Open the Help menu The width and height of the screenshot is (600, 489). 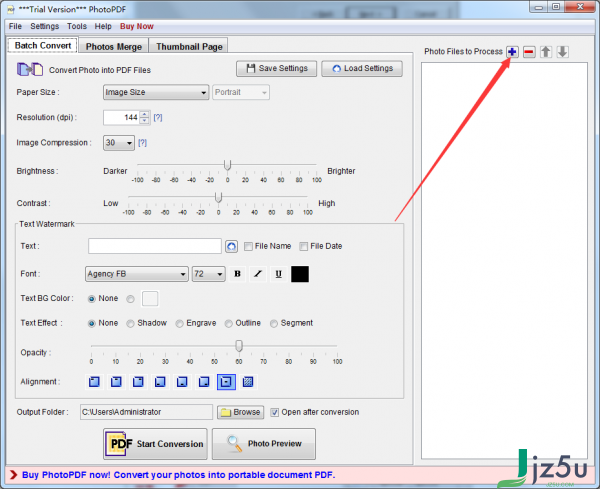(103, 26)
